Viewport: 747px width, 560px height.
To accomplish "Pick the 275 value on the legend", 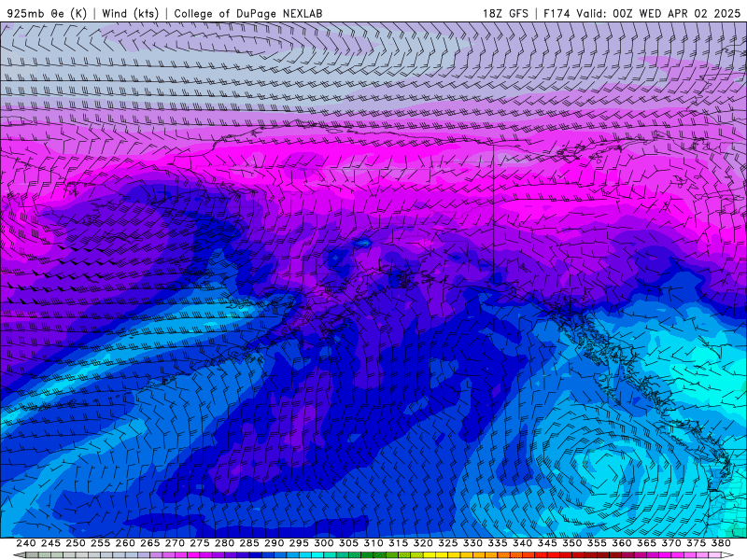I will point(199,543).
